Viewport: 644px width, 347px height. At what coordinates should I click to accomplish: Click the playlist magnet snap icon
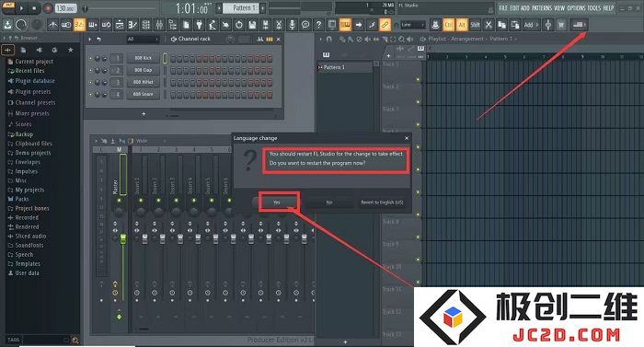[x=329, y=39]
